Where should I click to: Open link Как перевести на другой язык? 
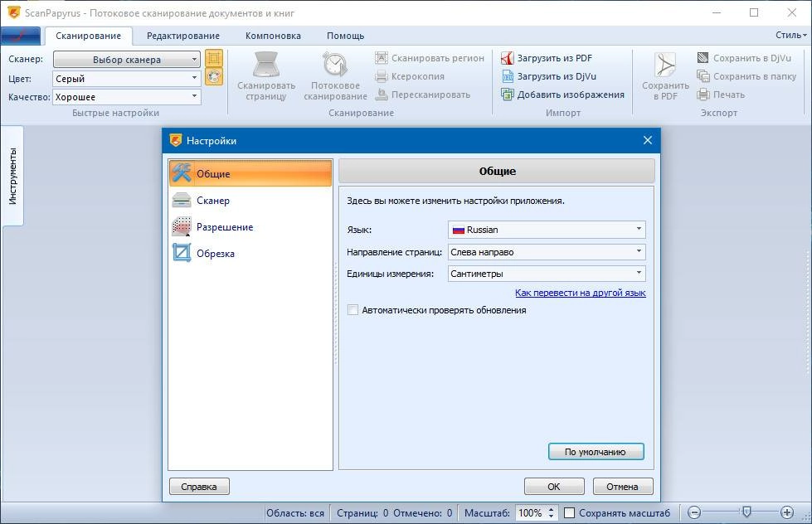click(580, 293)
